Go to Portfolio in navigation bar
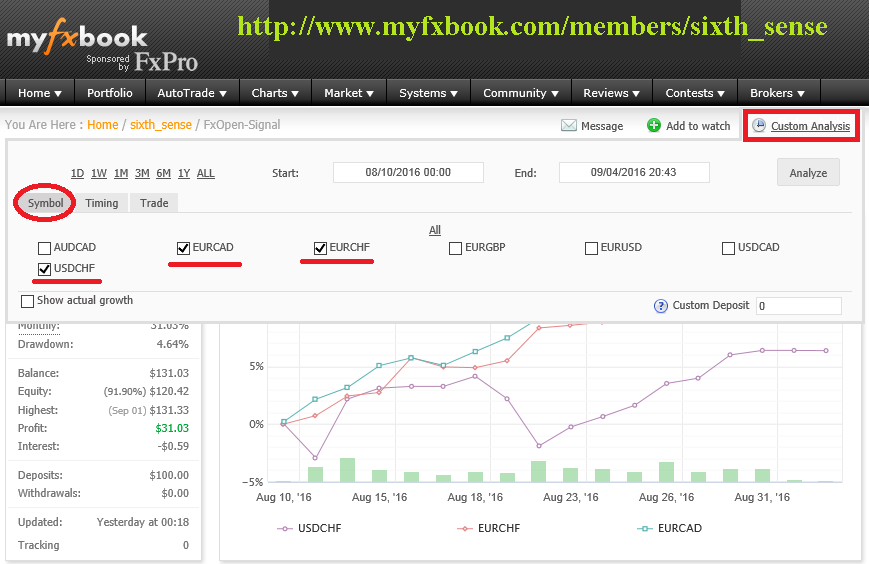This screenshot has width=869, height=564. 110,93
